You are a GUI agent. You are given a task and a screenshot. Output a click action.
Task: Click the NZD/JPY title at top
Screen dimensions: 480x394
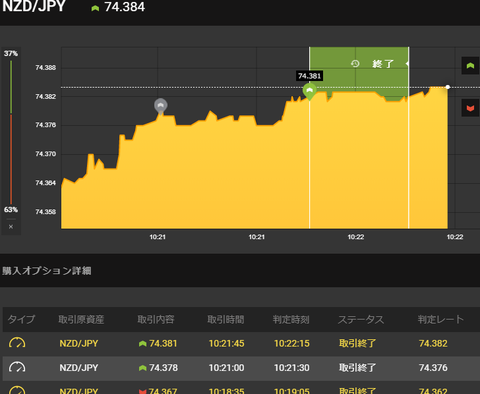[x=34, y=6]
